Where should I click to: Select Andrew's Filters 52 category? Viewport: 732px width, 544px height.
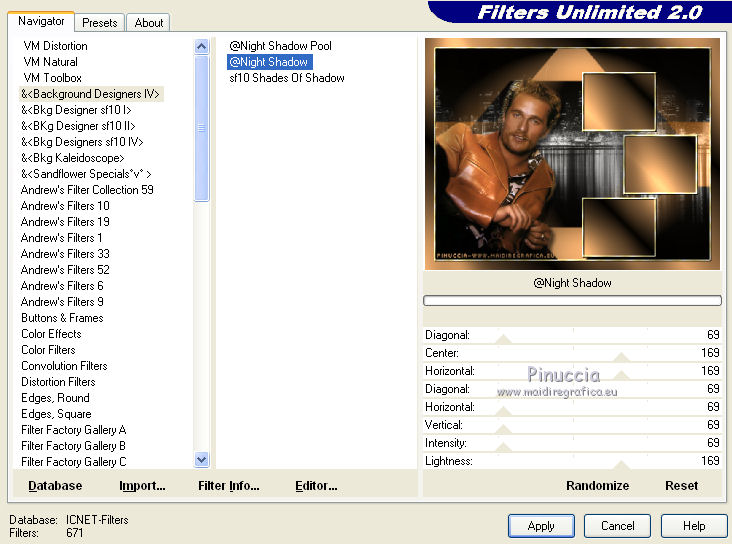click(x=65, y=269)
